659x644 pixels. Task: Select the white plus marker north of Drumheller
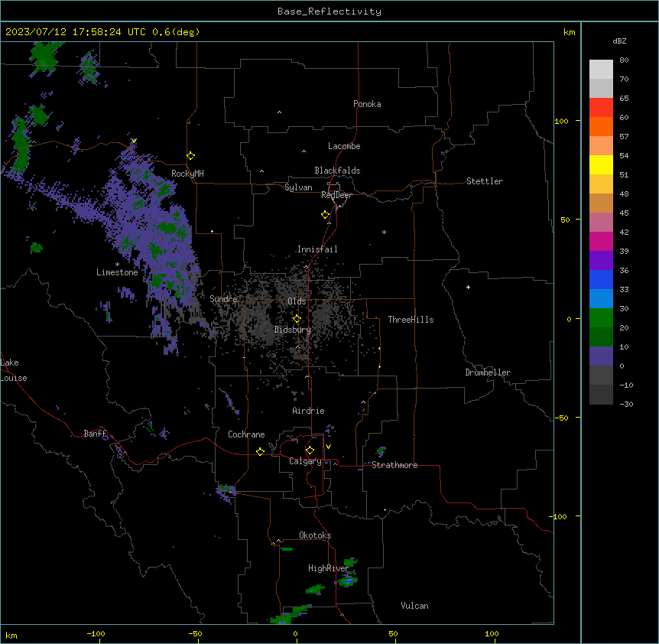468,287
